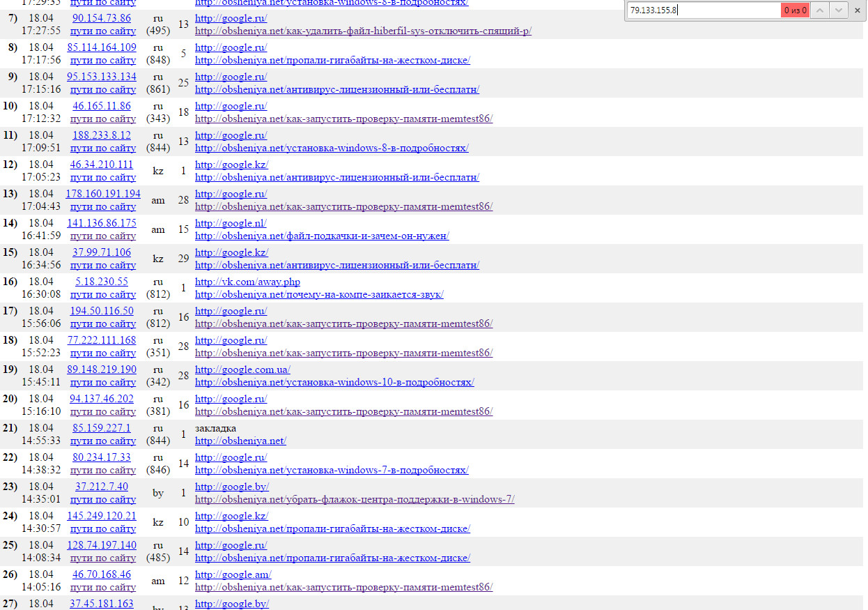Open IP address 95.153.133.134
This screenshot has width=868, height=610.
[102, 77]
